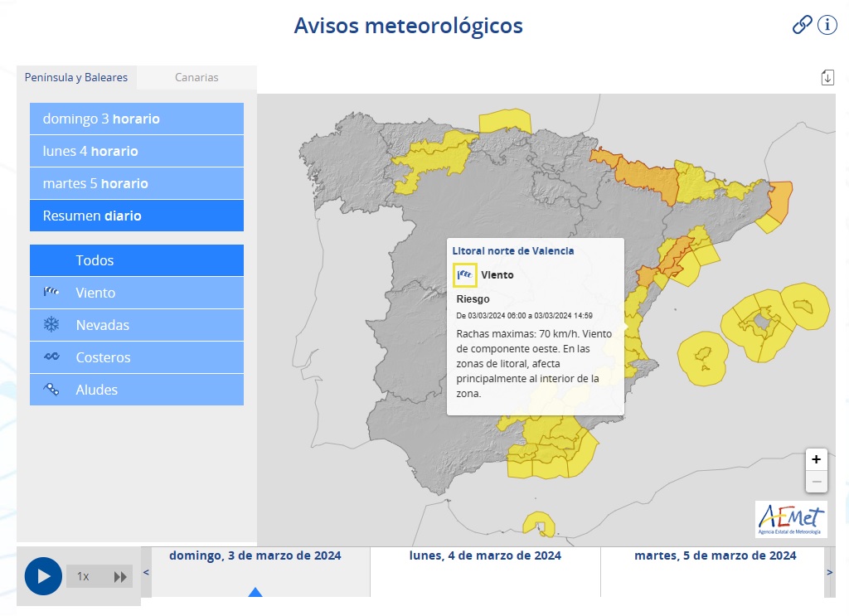
Task: Select the Península y Baleares tab
Action: coord(76,77)
